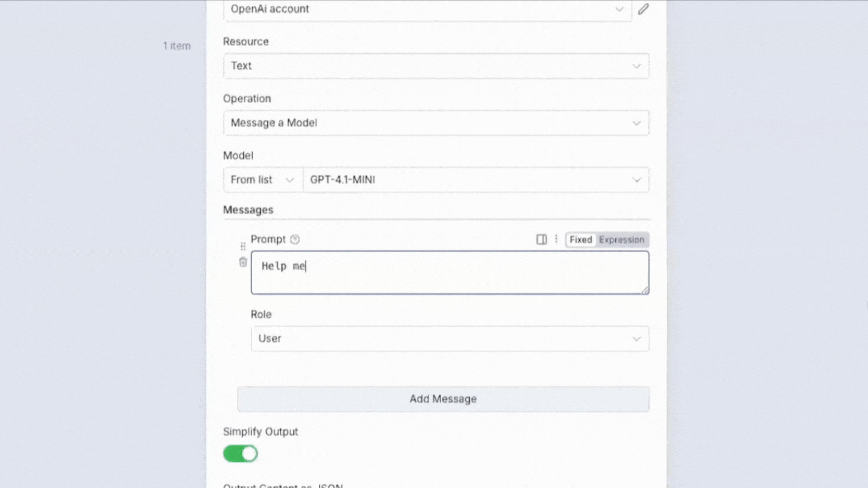This screenshot has height=488, width=868.
Task: Switch the Prompt to Expression mode
Action: (622, 239)
